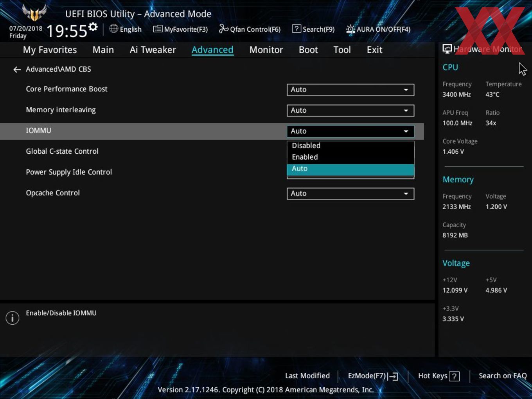532x399 pixels.
Task: Click Search on FAQ link
Action: point(503,376)
